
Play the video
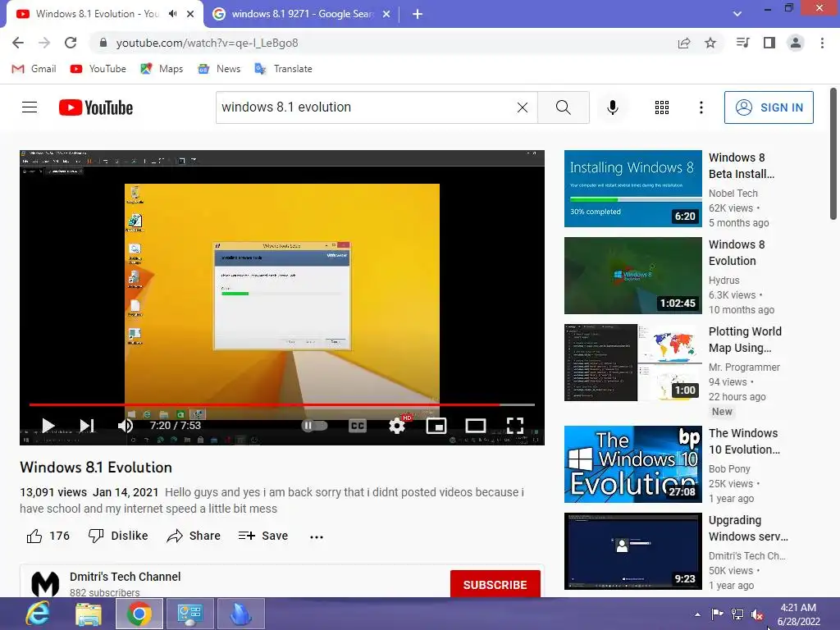48,426
